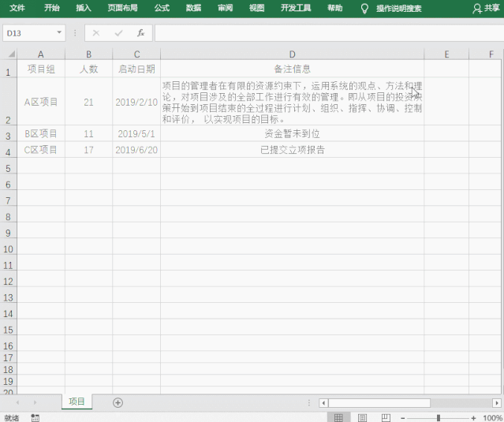Click the zoom slider handle
Screen dimensions: 504x422
(x=438, y=417)
